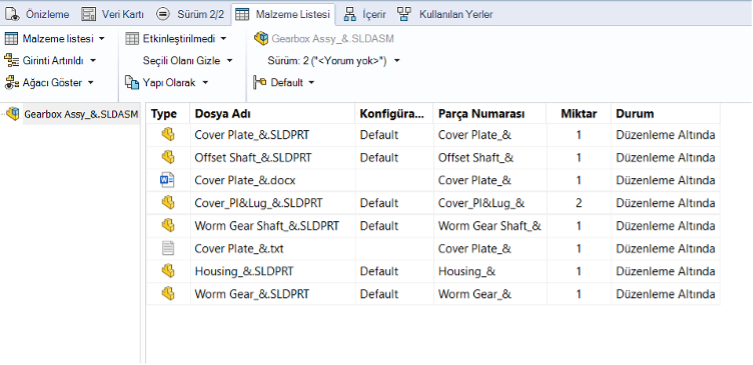The height and width of the screenshot is (365, 753).
Task: Click the text file icon for Cover Plate_&.txt
Action: (x=168, y=248)
